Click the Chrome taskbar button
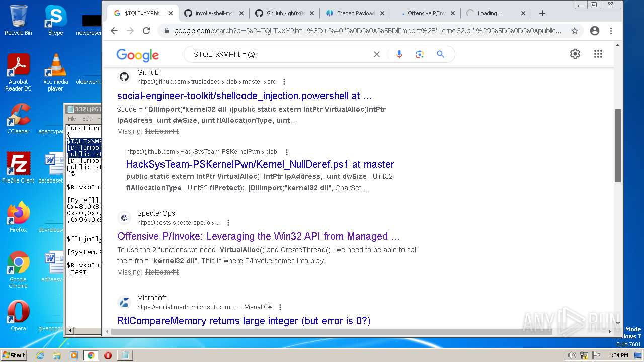The image size is (644, 362). (x=91, y=355)
